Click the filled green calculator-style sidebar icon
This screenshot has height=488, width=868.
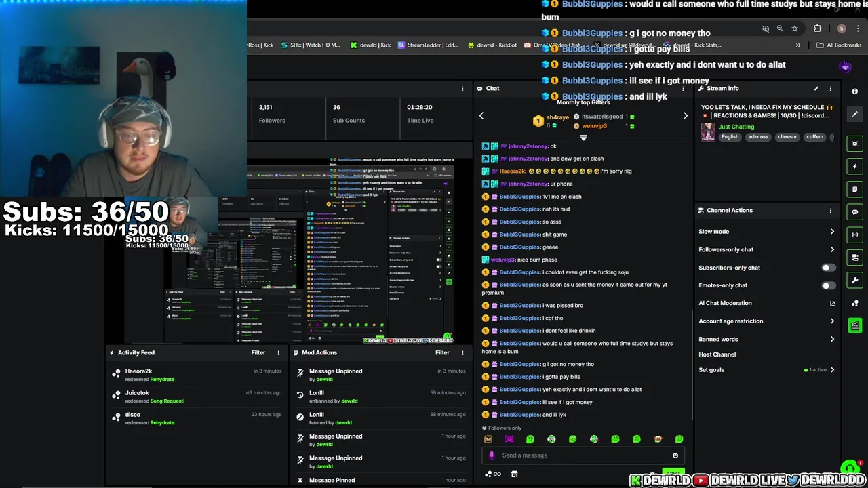[854, 326]
